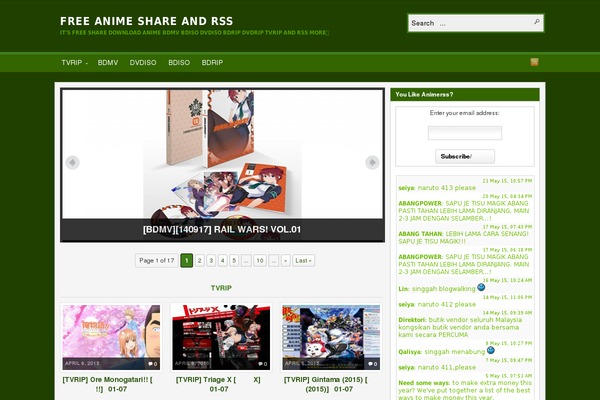Click 'Enter your email address:' label
This screenshot has height=400, width=600.
[464, 113]
